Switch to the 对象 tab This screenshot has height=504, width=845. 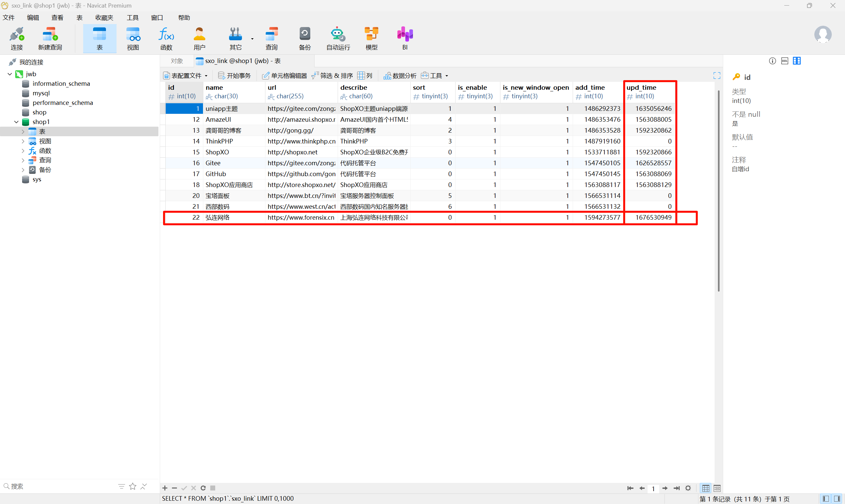[x=177, y=61]
